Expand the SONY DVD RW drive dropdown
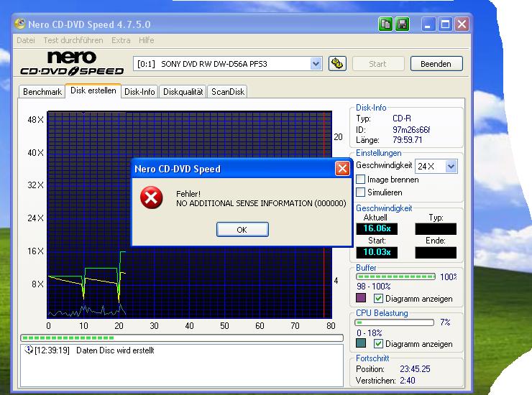The height and width of the screenshot is (395, 532). [x=316, y=64]
